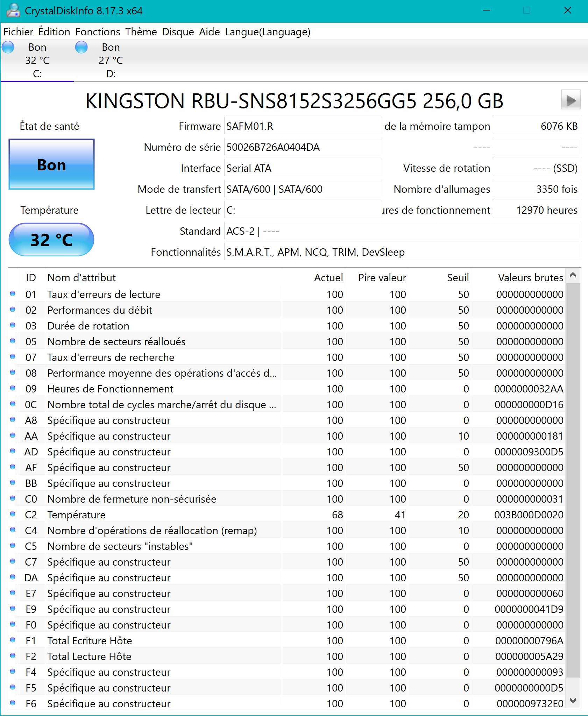Open the Aide menu
588x716 pixels.
(210, 32)
